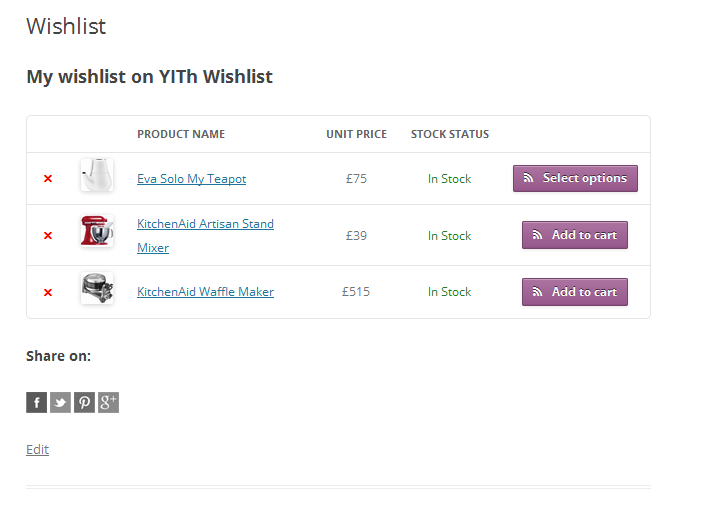Share wishlist on Pinterest

pos(84,403)
